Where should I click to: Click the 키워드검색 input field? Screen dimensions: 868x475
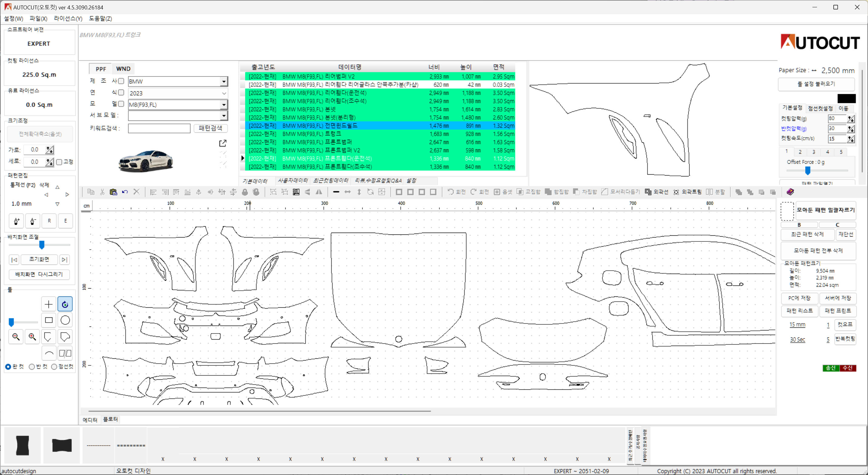pos(159,128)
